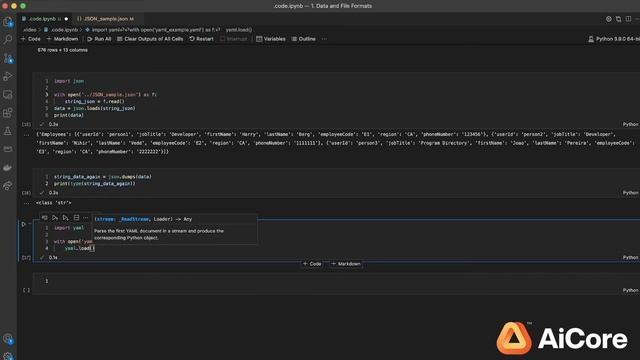Viewport: 640px width, 360px height.
Task: Click inside the empty last code cell
Action: click(x=335, y=281)
